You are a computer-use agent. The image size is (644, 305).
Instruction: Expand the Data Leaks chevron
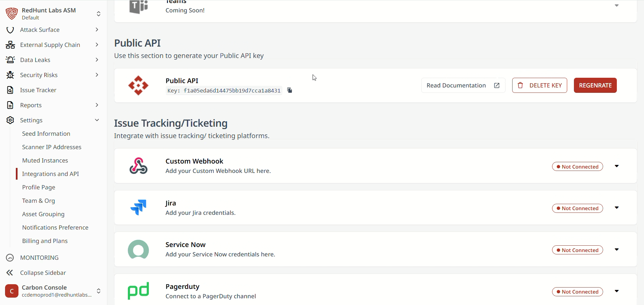(x=97, y=60)
